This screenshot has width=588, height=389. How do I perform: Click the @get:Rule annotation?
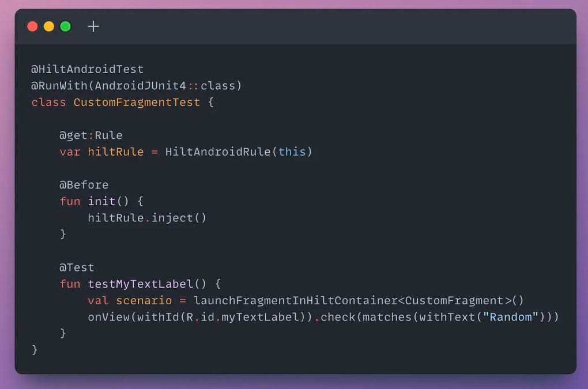(91, 135)
